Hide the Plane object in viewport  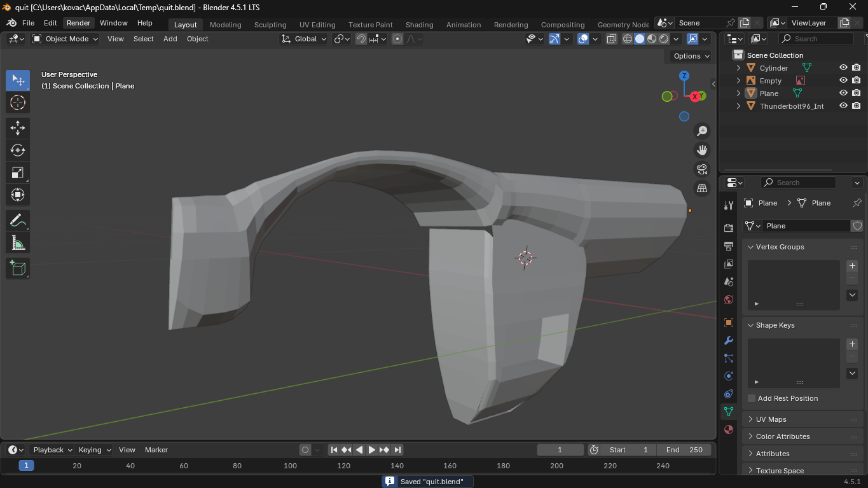coord(843,93)
